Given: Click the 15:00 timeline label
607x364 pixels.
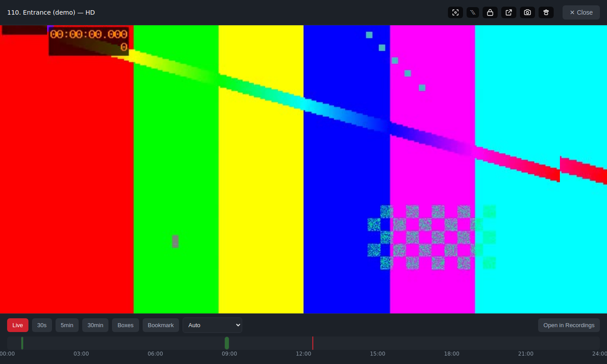Looking at the screenshot, I should [378, 354].
